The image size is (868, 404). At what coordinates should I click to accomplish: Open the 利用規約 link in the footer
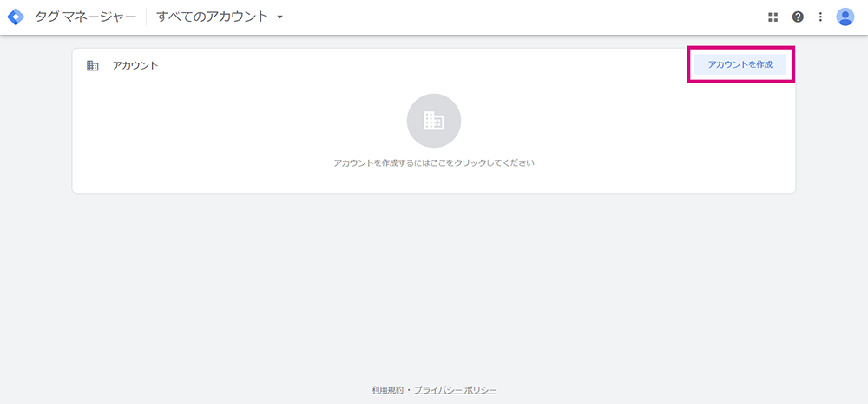click(x=387, y=390)
